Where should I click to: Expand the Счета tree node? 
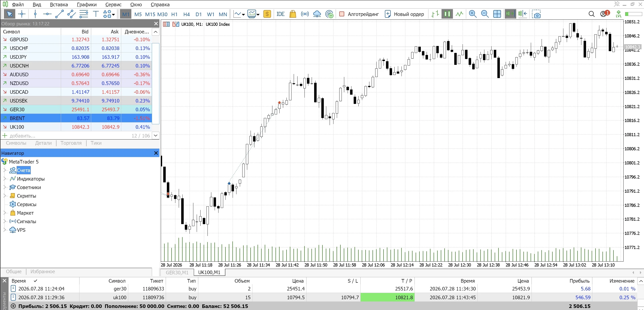tap(4, 170)
